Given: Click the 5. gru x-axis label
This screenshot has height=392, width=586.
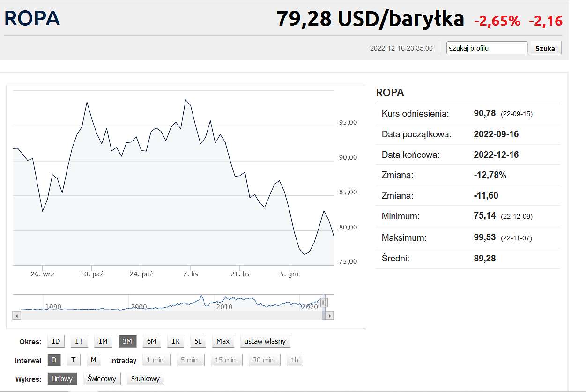Looking at the screenshot, I should coord(289,274).
